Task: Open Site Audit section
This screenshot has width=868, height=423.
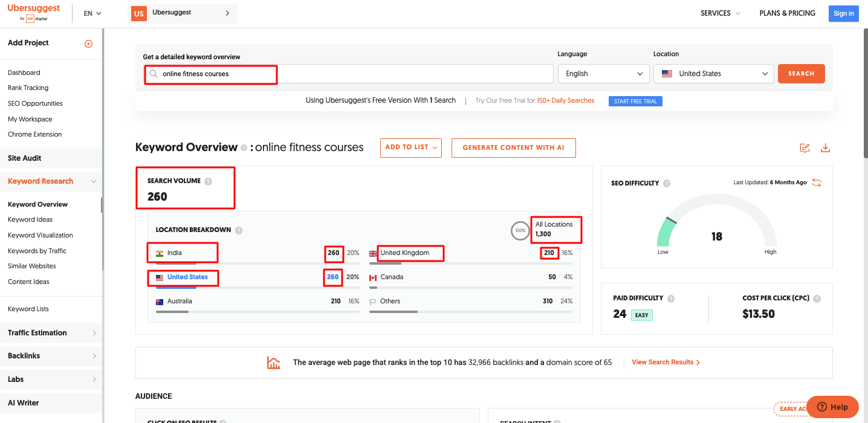Action: click(x=25, y=158)
